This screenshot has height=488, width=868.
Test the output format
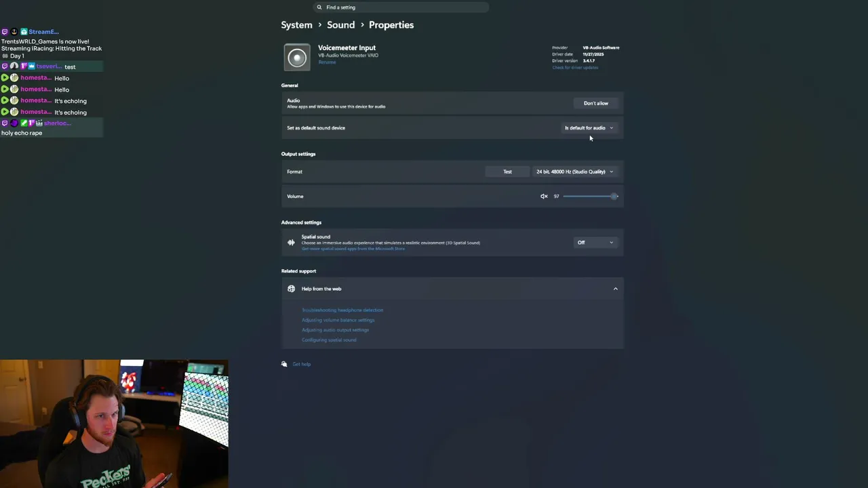click(x=507, y=171)
